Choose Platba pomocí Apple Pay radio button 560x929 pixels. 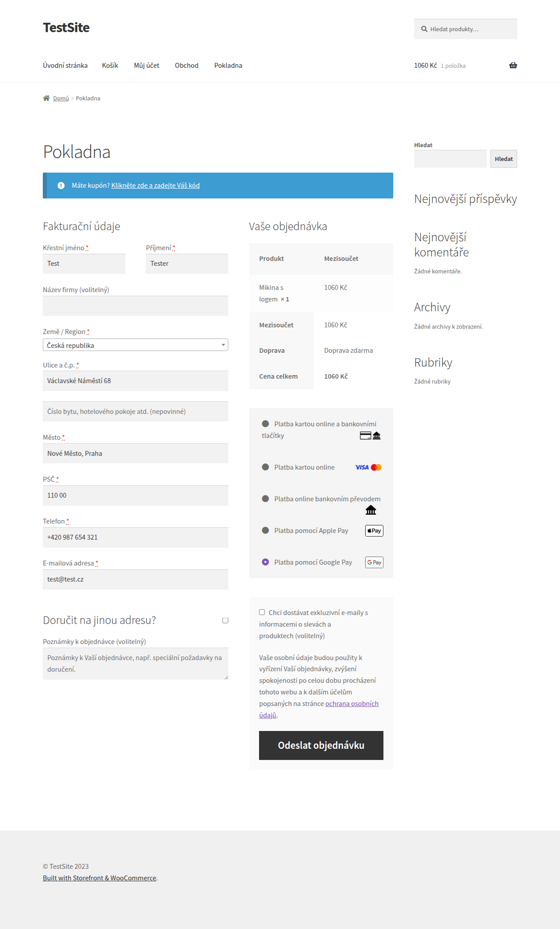click(265, 531)
